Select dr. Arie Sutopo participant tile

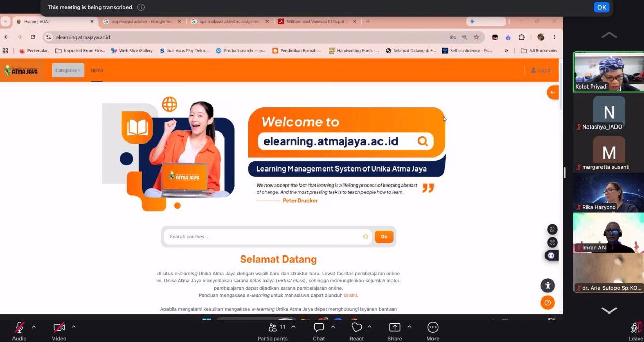coord(609,273)
